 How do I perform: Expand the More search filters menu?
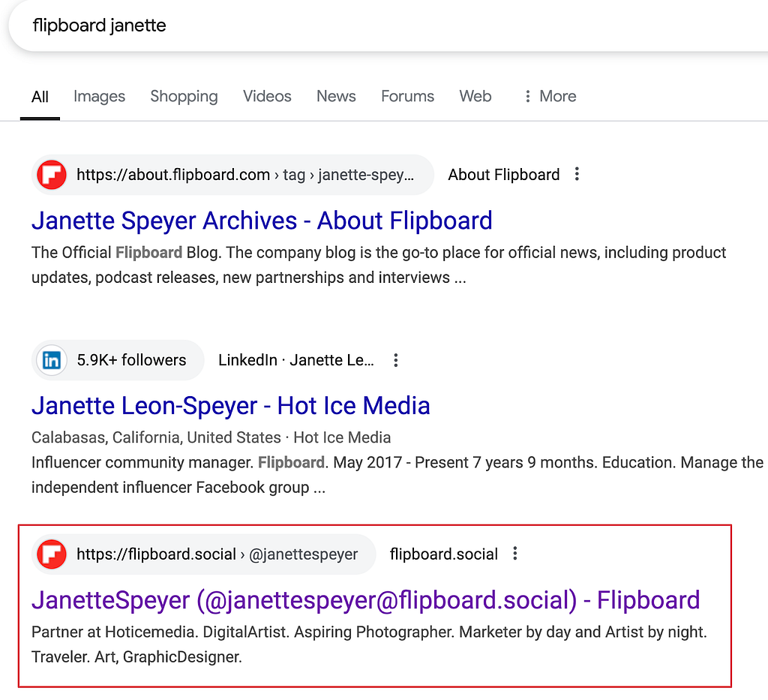point(550,97)
